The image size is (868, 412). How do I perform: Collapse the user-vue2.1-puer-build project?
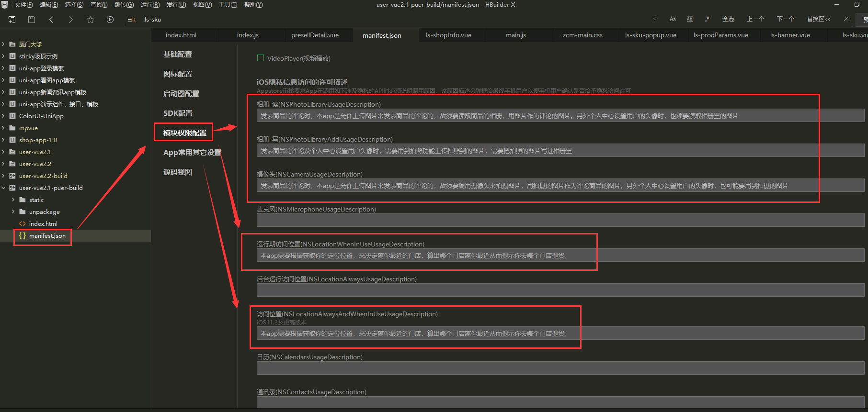[3, 188]
